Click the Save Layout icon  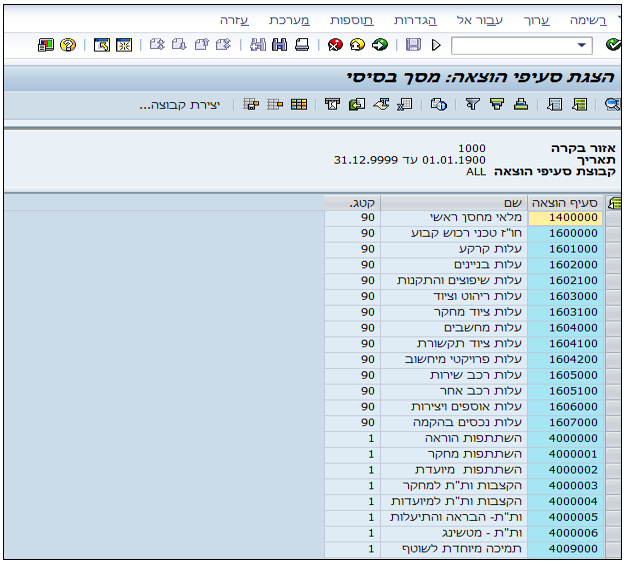pos(251,104)
